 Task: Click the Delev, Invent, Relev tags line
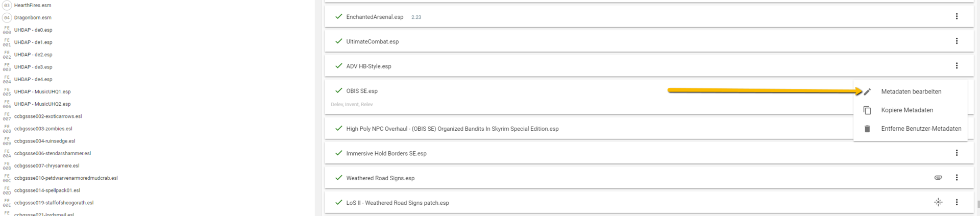[x=352, y=105]
